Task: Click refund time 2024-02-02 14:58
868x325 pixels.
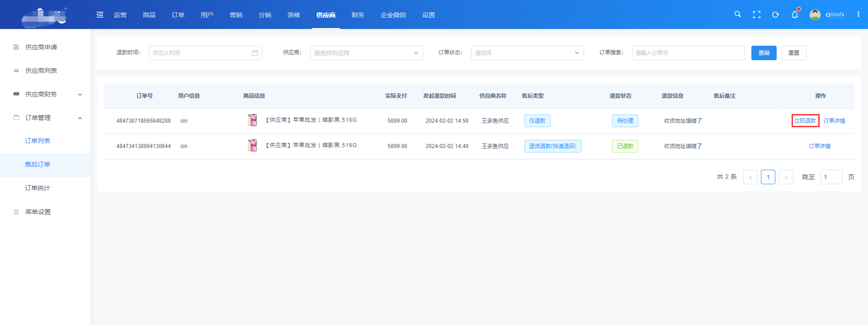Action: 447,121
